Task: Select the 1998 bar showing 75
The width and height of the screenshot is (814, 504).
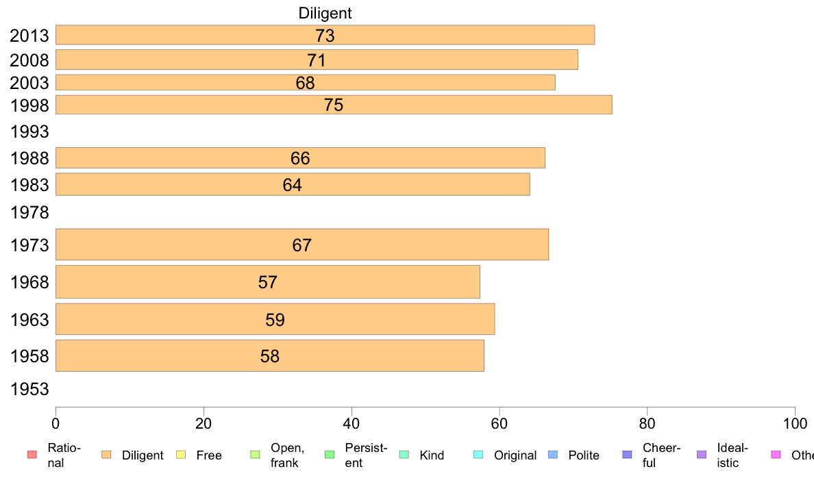Action: pos(334,104)
